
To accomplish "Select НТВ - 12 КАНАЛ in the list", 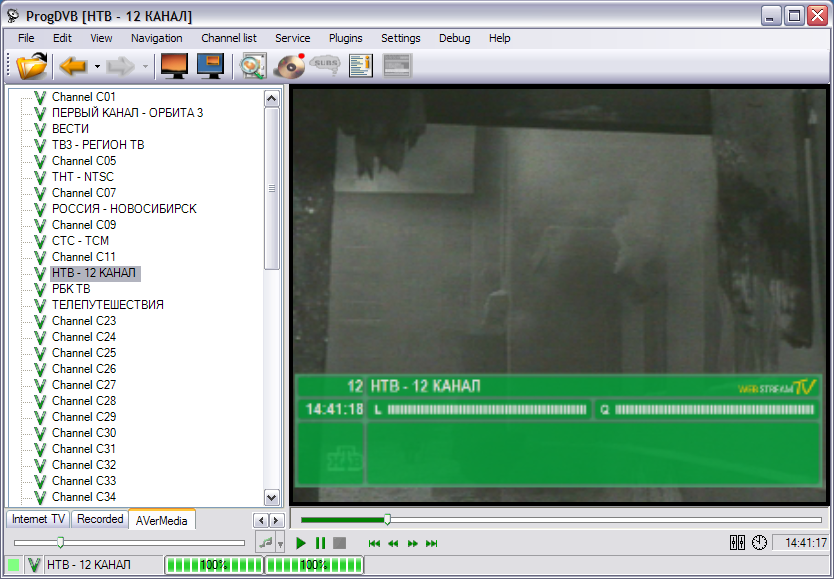I will point(94,273).
